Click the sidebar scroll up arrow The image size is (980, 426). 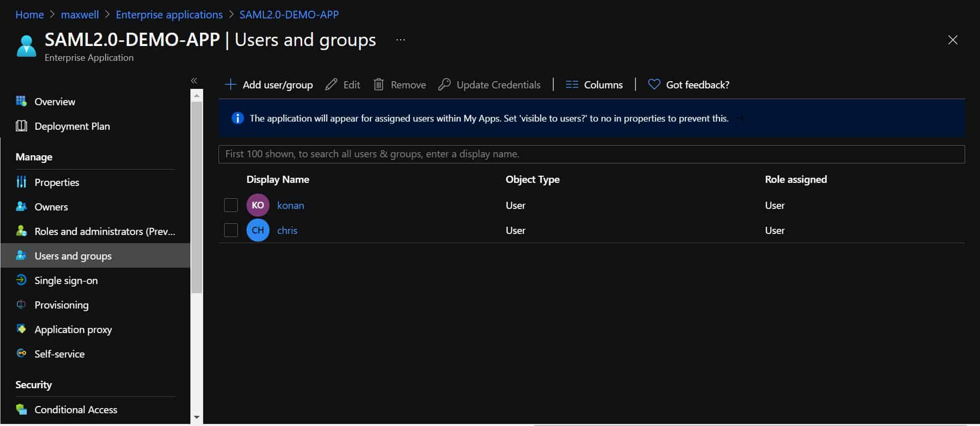tap(197, 95)
